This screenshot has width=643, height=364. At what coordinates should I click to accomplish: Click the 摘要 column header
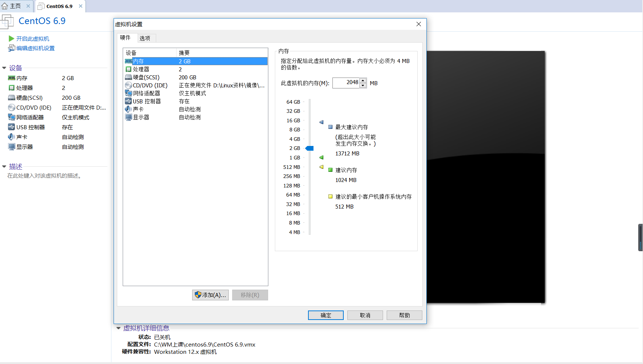(222, 53)
